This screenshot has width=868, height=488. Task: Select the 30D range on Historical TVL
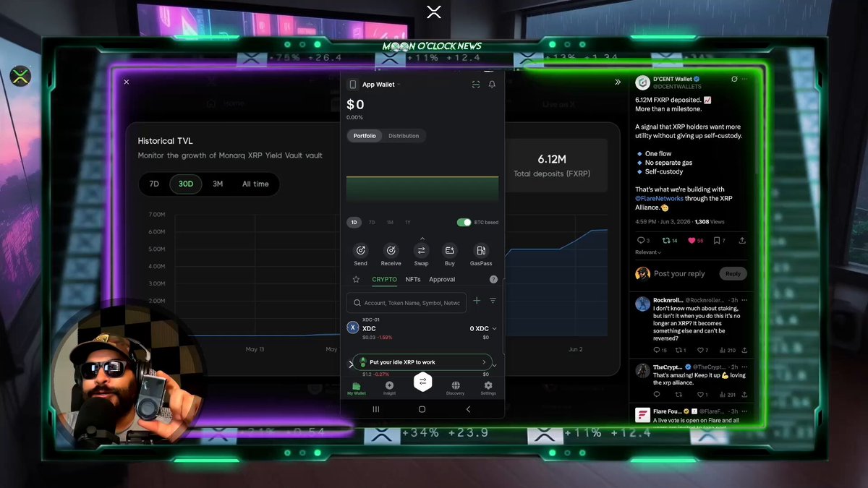click(x=186, y=184)
